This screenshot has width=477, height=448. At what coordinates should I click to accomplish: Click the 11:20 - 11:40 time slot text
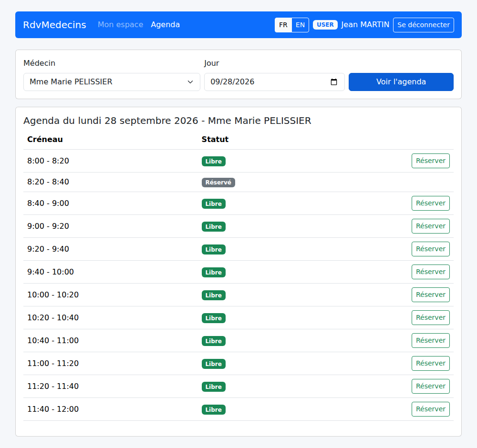pos(53,387)
